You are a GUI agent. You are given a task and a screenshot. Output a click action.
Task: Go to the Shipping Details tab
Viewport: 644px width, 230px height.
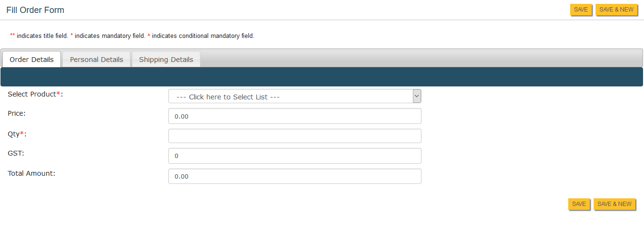pos(166,60)
